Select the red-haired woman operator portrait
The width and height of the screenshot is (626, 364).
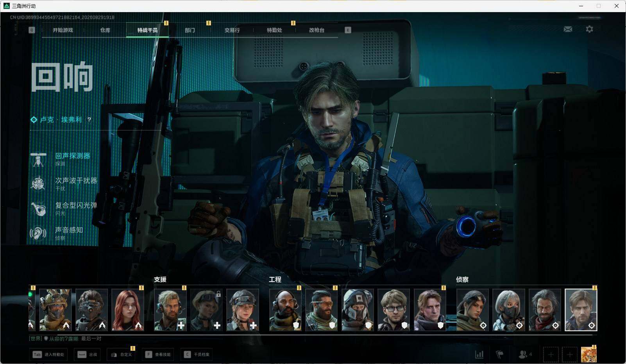tap(128, 310)
